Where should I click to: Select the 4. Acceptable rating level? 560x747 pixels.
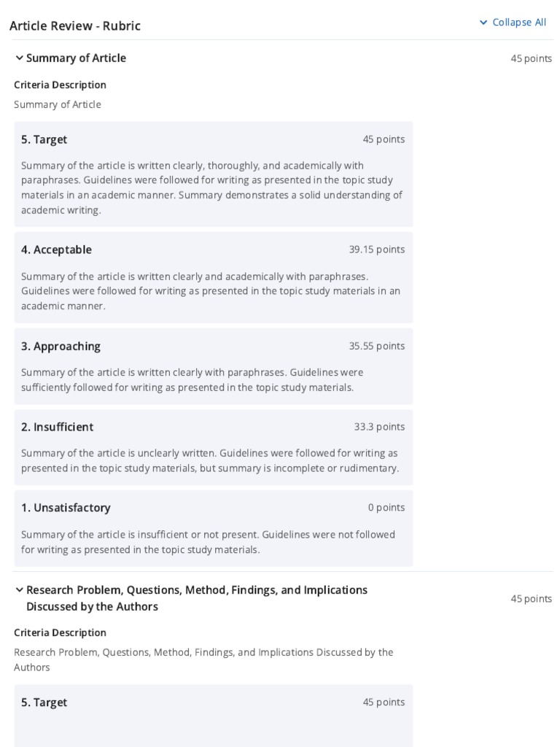click(x=56, y=249)
